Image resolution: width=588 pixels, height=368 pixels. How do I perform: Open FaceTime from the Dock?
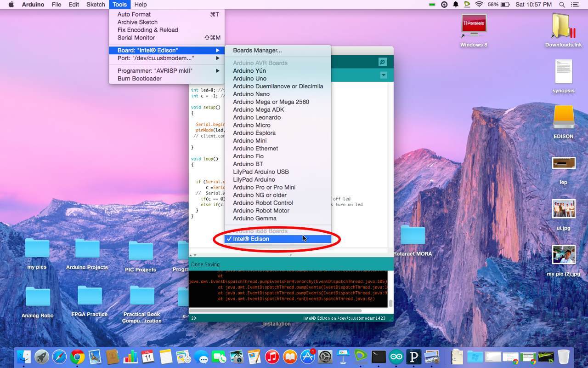click(219, 356)
